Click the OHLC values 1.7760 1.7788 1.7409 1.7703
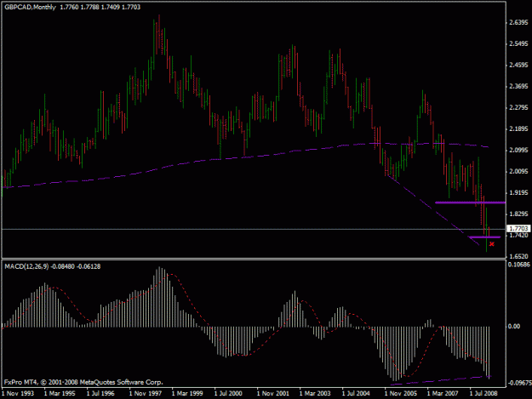Image resolution: width=532 pixels, height=399 pixels. (100, 7)
